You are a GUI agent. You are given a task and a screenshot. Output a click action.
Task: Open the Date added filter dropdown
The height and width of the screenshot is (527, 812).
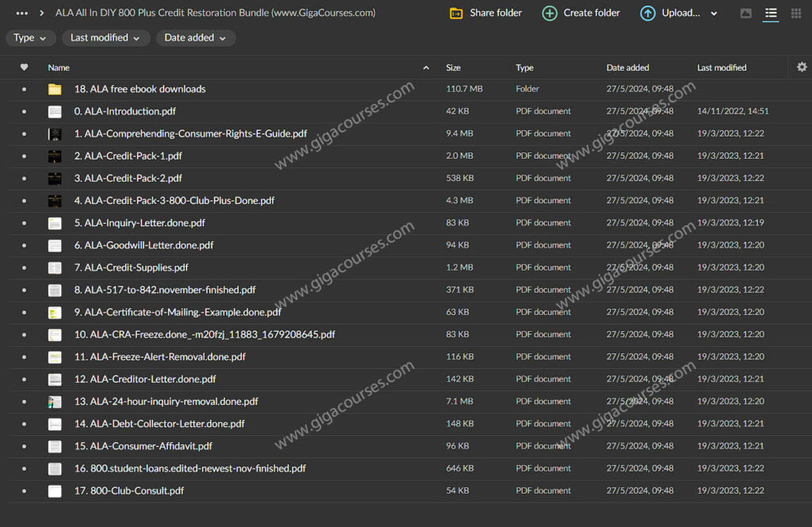[195, 38]
